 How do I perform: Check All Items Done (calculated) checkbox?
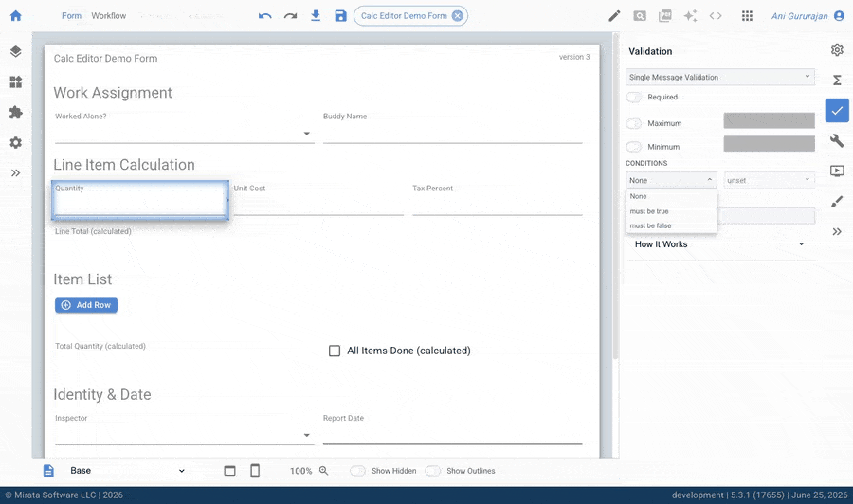335,351
